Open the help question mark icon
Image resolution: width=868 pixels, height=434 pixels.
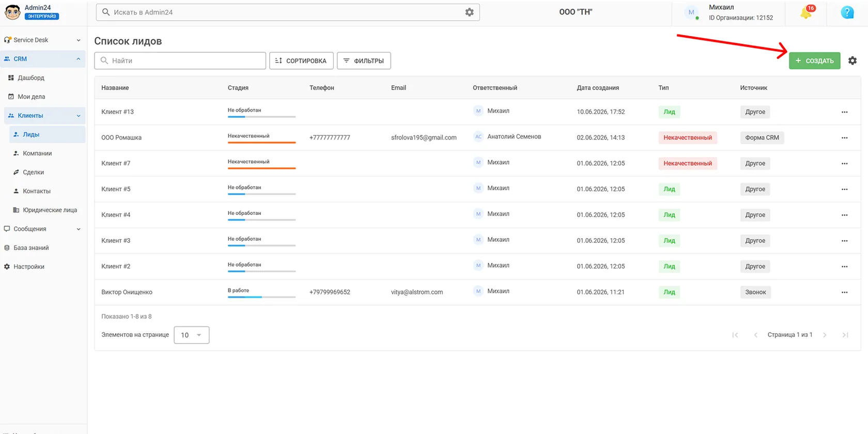click(x=847, y=12)
